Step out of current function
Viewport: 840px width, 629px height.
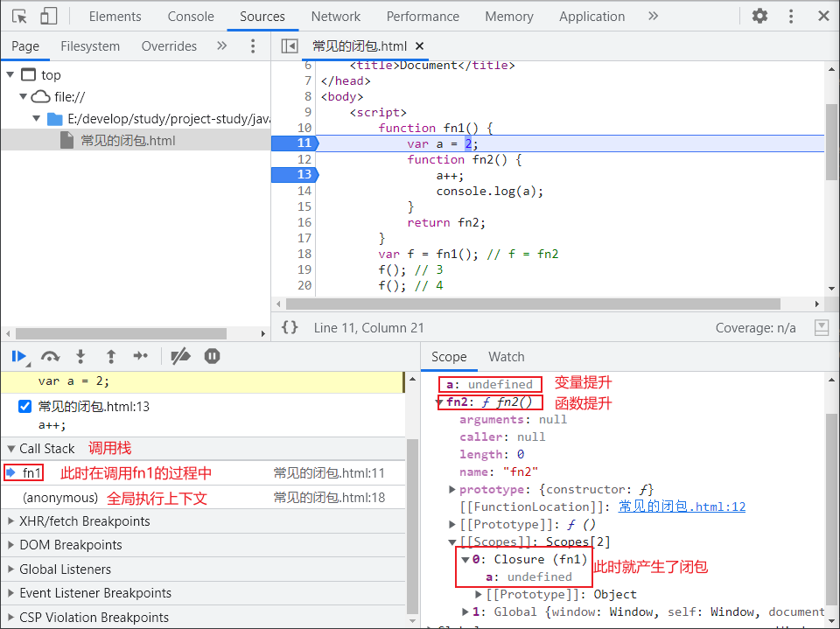[x=111, y=356]
